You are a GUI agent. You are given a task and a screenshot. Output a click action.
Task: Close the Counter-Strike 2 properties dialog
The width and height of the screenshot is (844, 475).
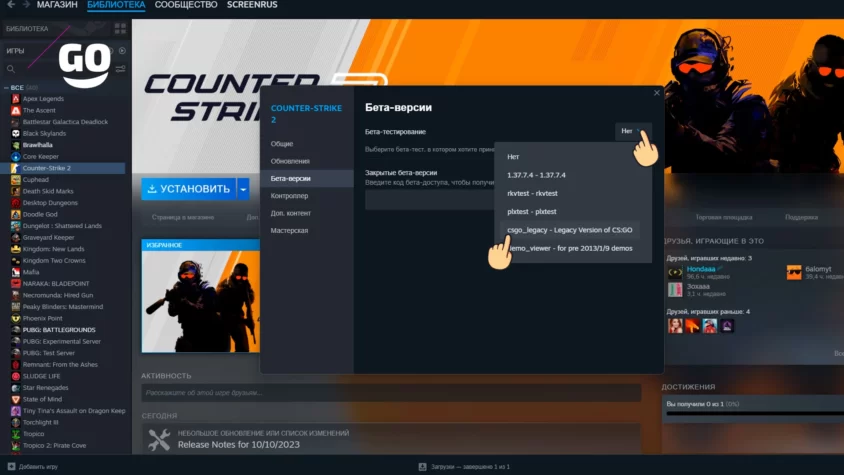click(x=657, y=93)
